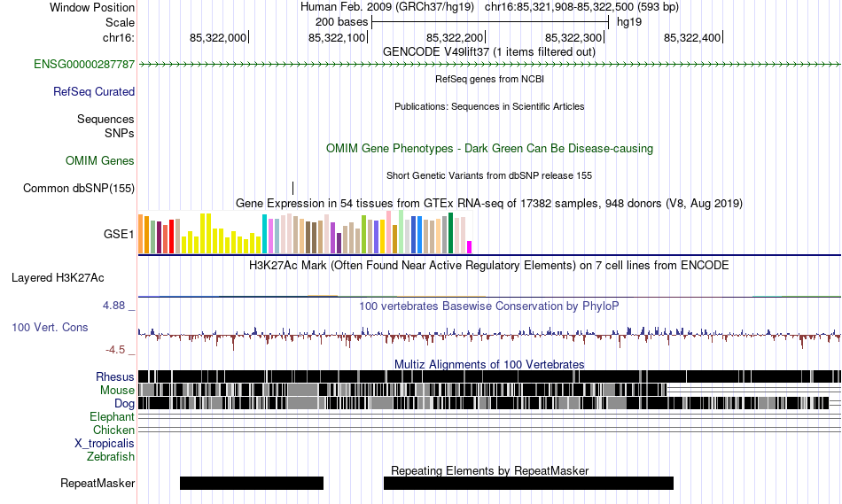
Task: Select the Common dbSNP(155) track label
Action: tap(78, 189)
